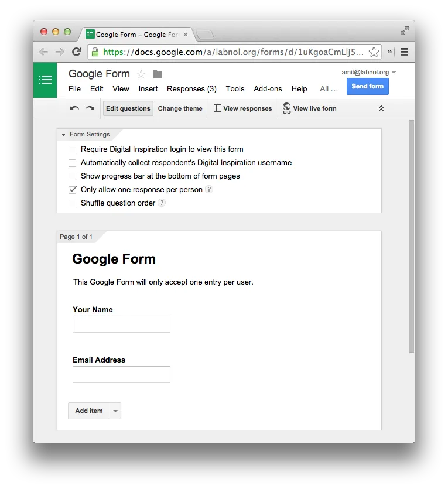The image size is (448, 489).
Task: Open the Edit menu
Action: [x=97, y=89]
